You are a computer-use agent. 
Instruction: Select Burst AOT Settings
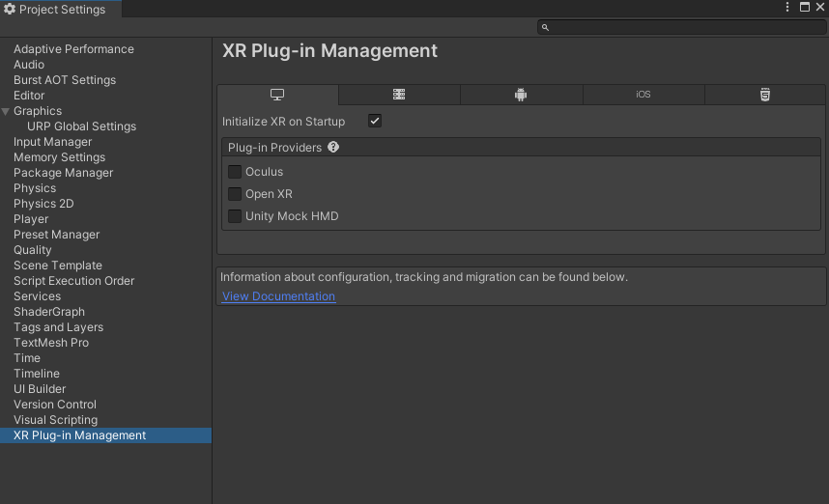click(x=65, y=80)
